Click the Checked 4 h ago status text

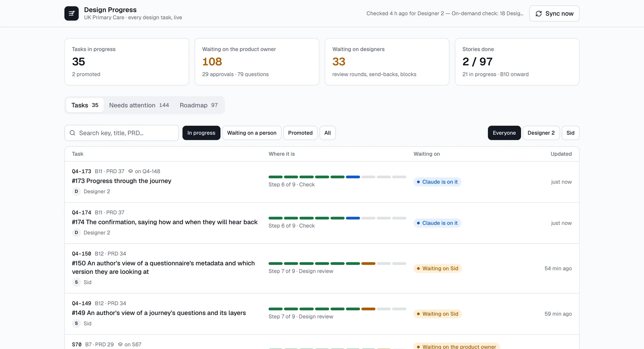point(445,14)
